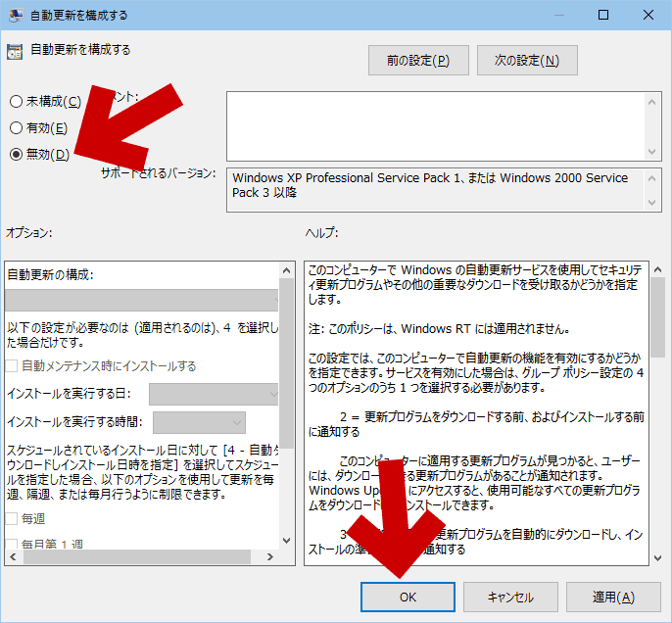
Task: Click options panel scroll-right arrow
Action: [270, 556]
